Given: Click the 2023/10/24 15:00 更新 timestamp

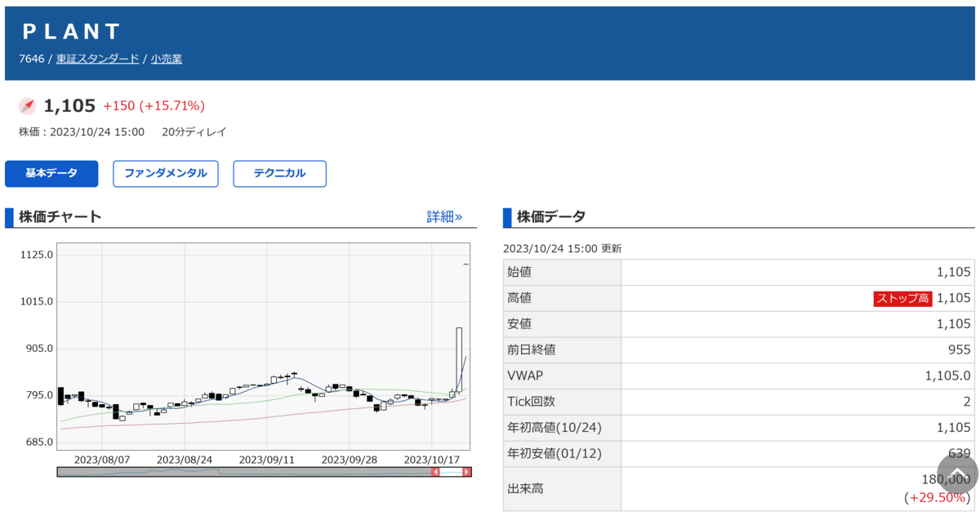Looking at the screenshot, I should coord(562,248).
